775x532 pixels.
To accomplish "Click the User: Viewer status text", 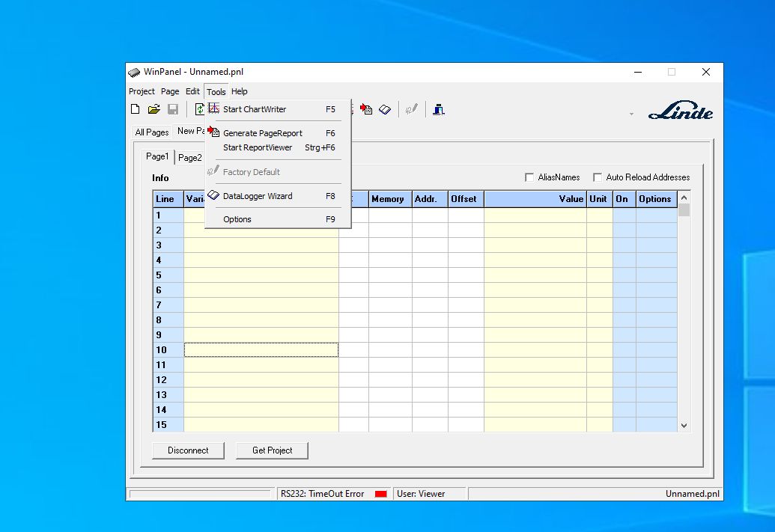I will coord(421,494).
